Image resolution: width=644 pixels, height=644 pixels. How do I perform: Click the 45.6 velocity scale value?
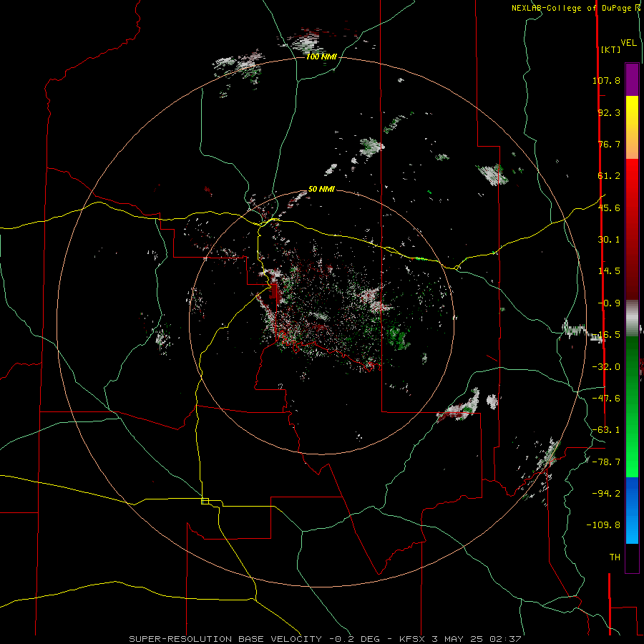point(609,208)
